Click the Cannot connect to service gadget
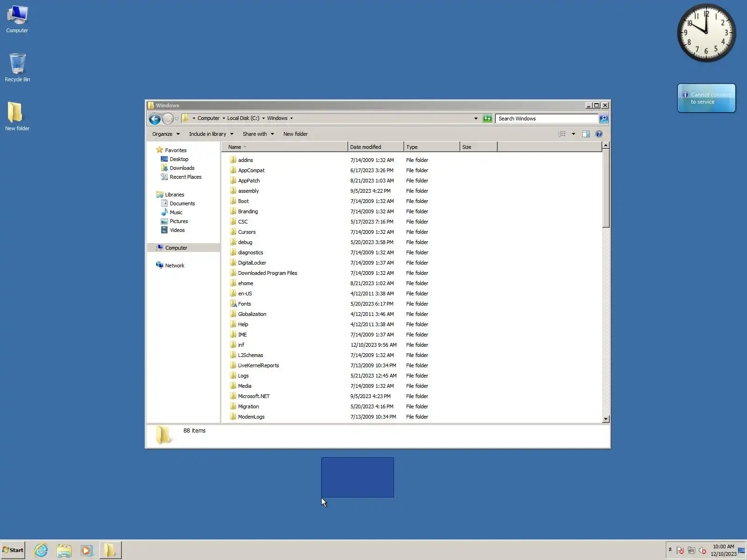Viewport: 747px width, 560px height. pyautogui.click(x=706, y=98)
